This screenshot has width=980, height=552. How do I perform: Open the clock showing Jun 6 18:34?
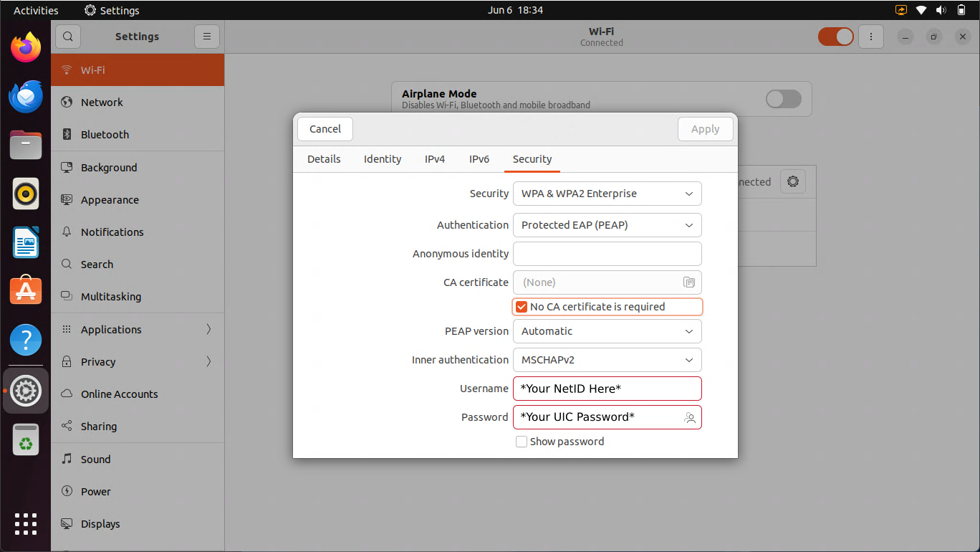(x=515, y=10)
